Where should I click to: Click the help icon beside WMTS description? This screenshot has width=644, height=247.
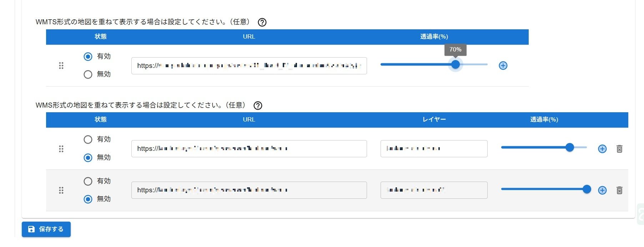click(262, 22)
